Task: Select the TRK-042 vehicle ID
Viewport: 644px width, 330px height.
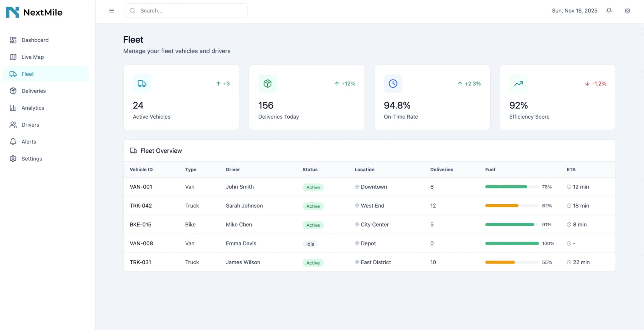Action: [141, 206]
